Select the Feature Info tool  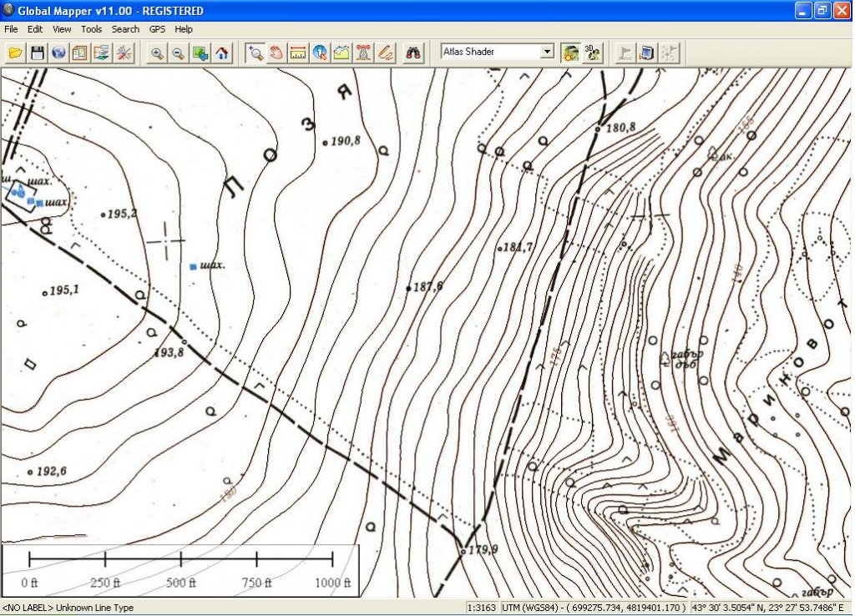tap(320, 53)
